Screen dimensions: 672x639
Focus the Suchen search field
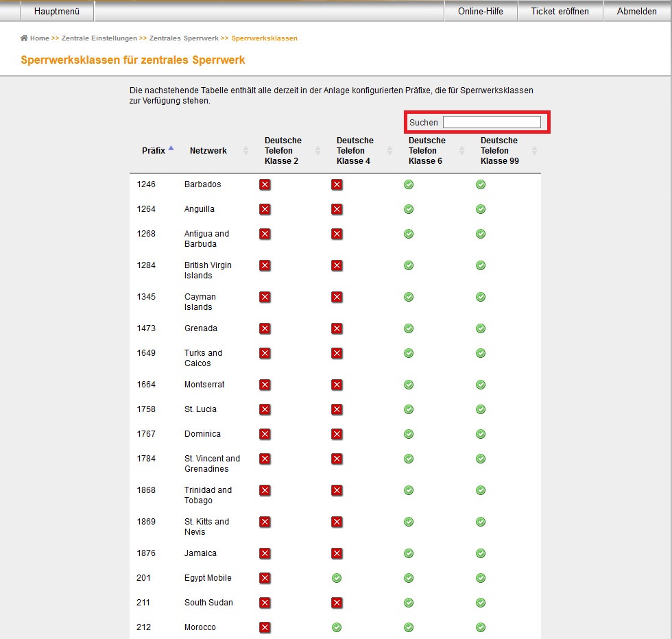click(492, 122)
